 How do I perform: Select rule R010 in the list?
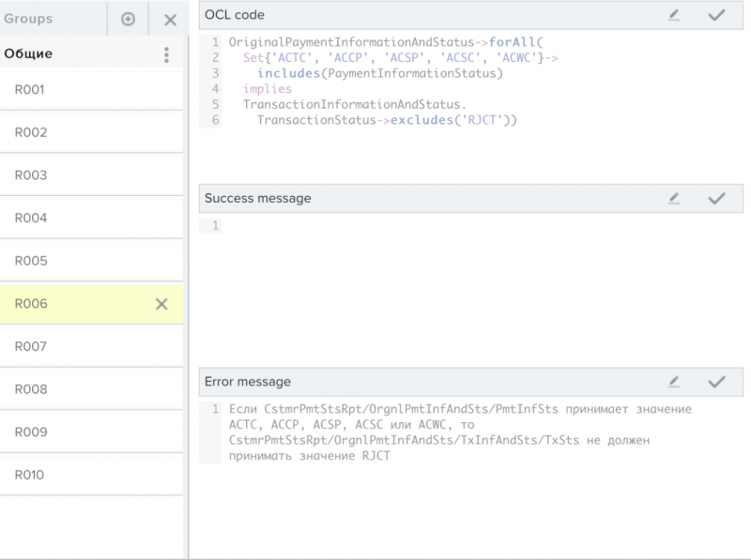click(x=91, y=476)
